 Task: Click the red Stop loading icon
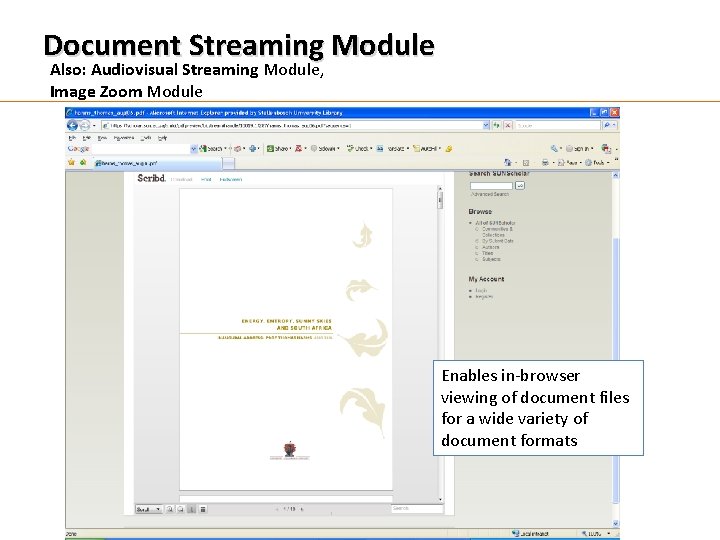pyautogui.click(x=508, y=125)
